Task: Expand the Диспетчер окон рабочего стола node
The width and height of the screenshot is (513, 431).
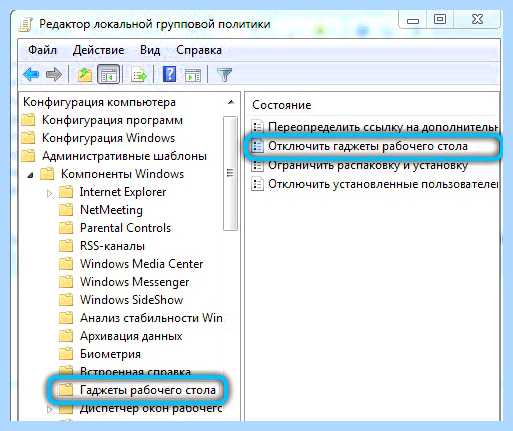Action: [x=49, y=409]
